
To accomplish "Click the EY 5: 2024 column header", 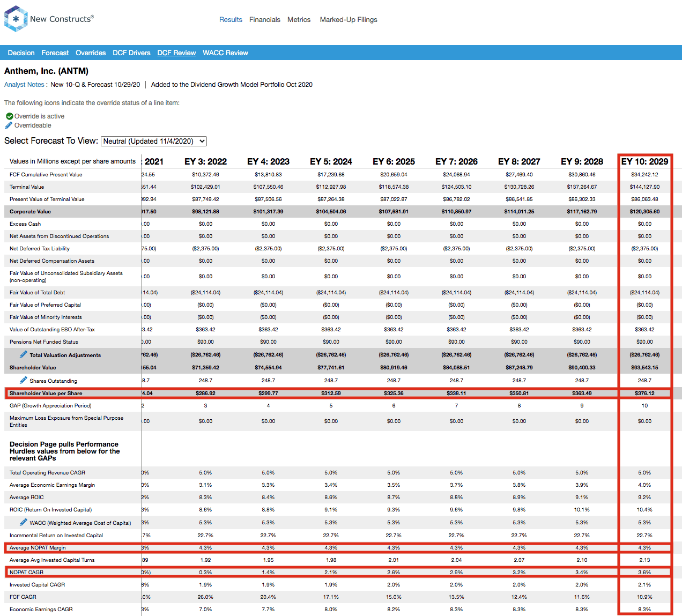I will 331,162.
